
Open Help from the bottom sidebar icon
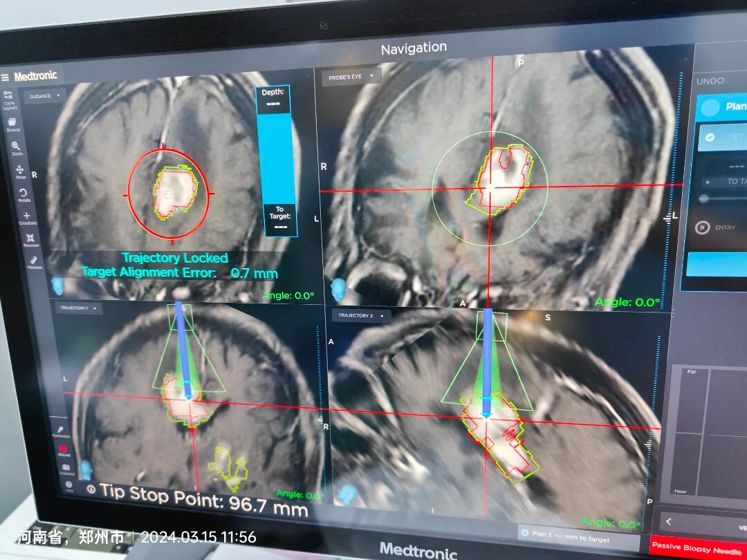coord(69,486)
